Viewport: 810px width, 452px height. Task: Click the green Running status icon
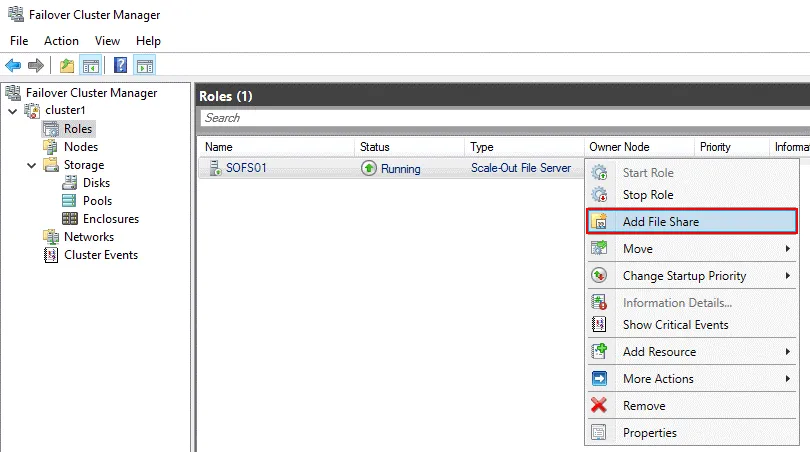(369, 168)
